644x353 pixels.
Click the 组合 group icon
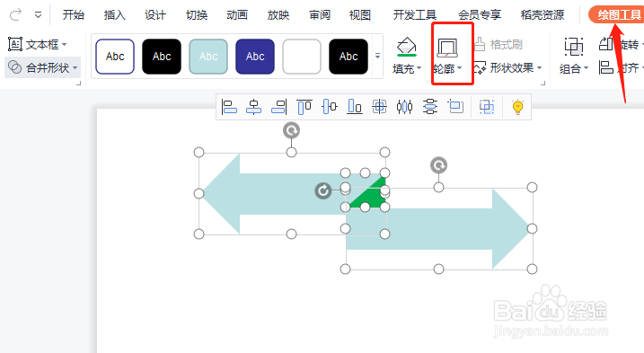pyautogui.click(x=574, y=47)
